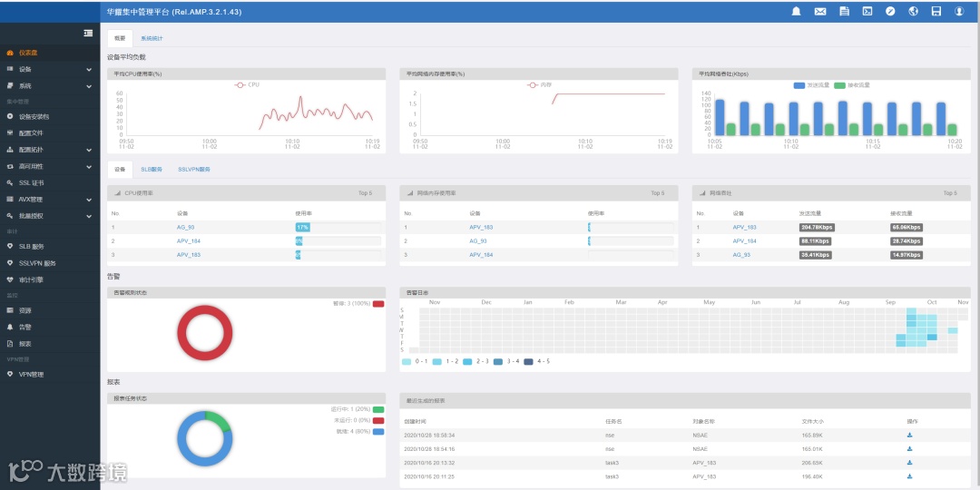Open the user profile icon in the header

[959, 11]
